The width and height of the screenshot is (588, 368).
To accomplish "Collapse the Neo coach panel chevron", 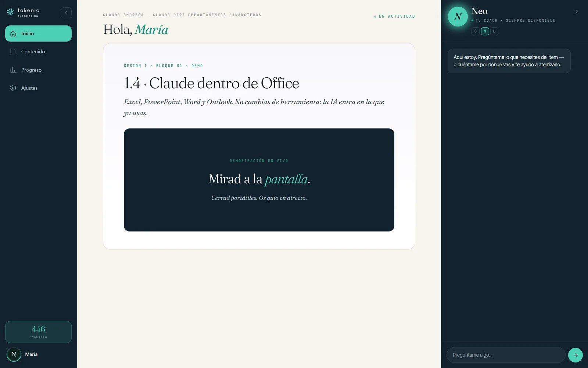I will pyautogui.click(x=576, y=12).
